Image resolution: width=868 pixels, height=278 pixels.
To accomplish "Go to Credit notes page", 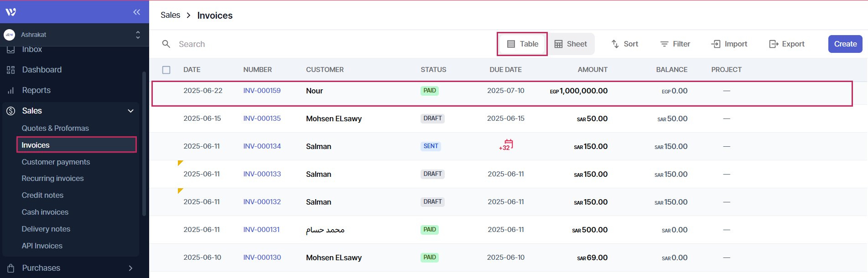I will tap(42, 195).
